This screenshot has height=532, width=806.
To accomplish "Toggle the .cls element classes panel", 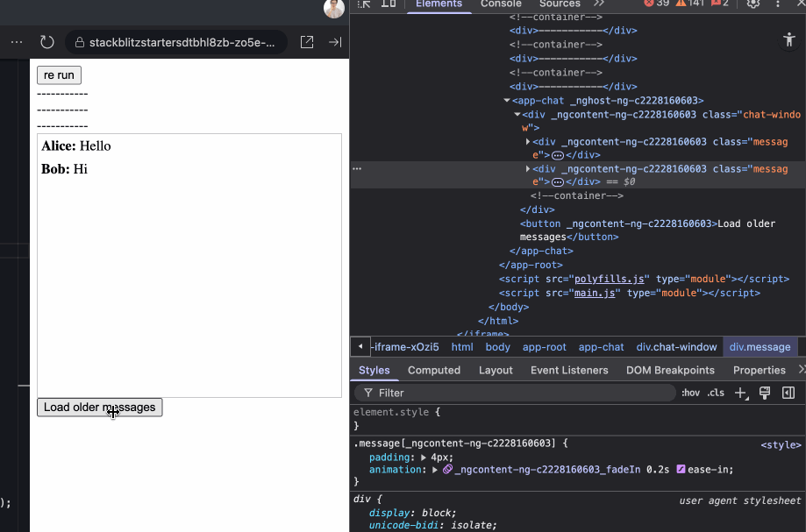I will [716, 393].
